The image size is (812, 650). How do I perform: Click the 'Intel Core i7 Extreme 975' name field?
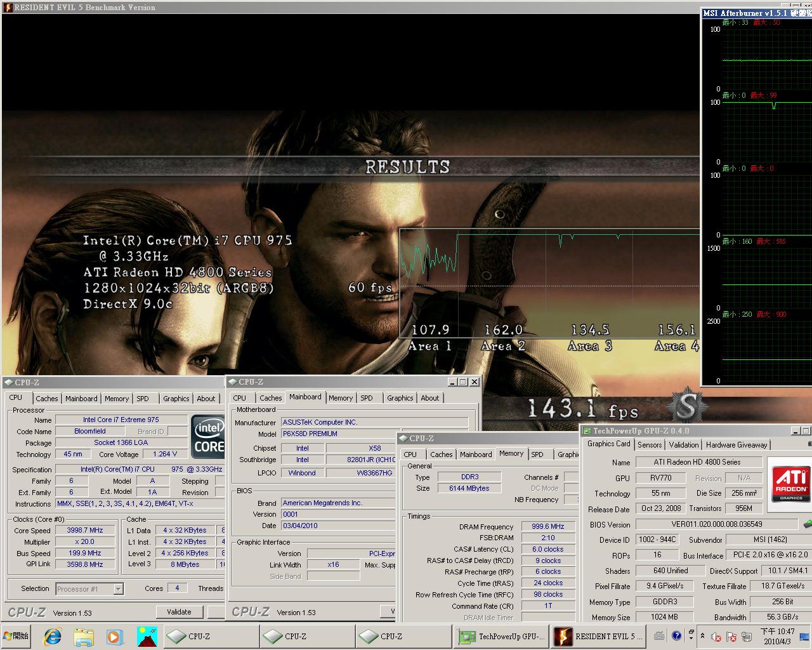point(121,420)
